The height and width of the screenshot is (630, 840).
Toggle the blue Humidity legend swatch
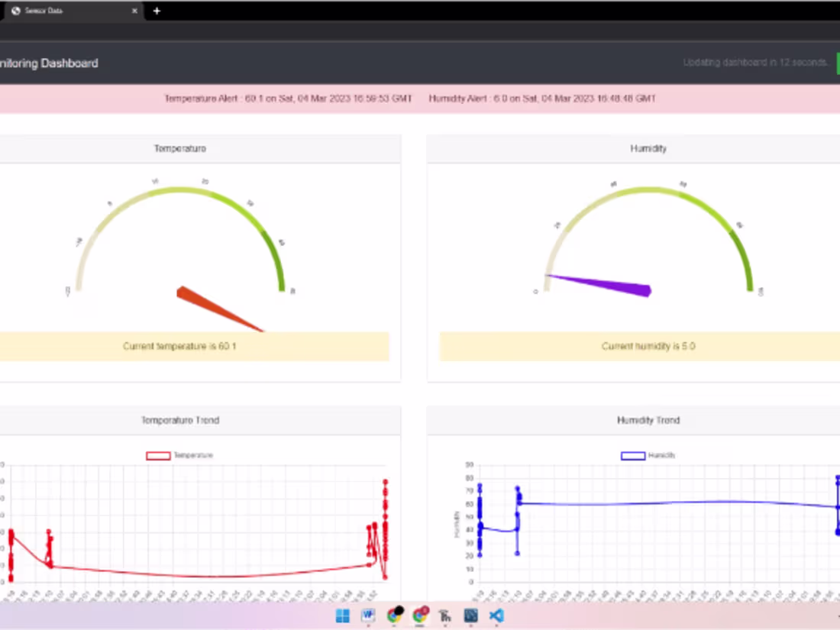coord(633,455)
